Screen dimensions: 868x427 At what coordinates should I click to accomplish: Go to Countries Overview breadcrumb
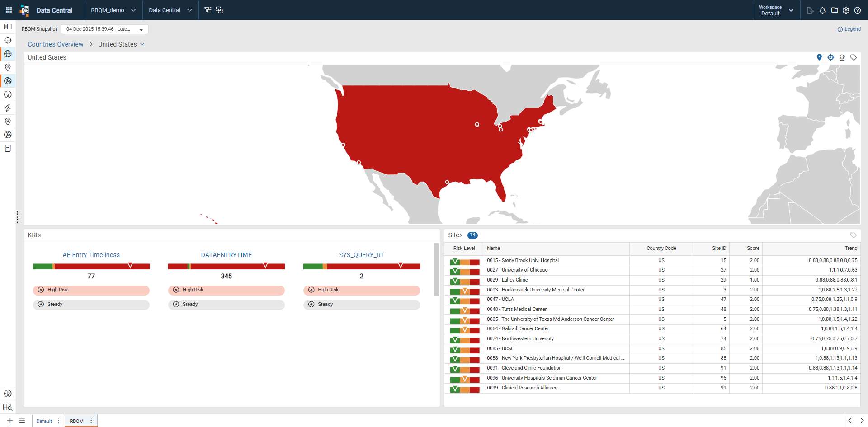tap(56, 44)
